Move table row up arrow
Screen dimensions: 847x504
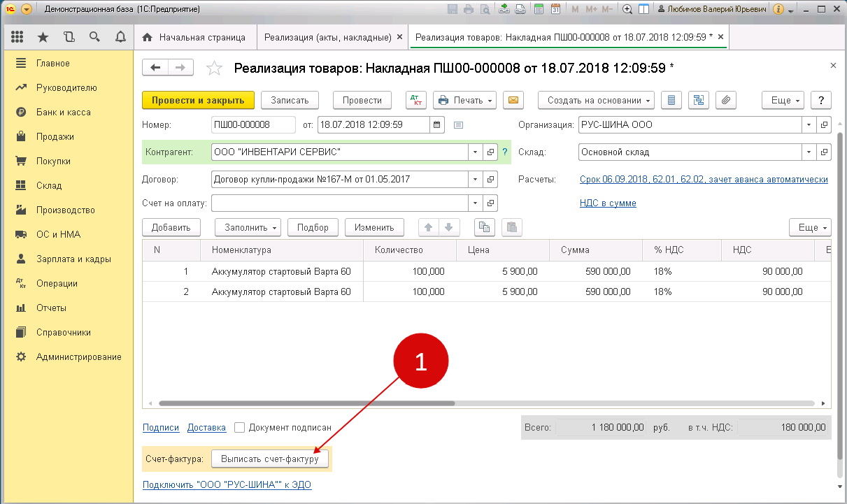(429, 227)
